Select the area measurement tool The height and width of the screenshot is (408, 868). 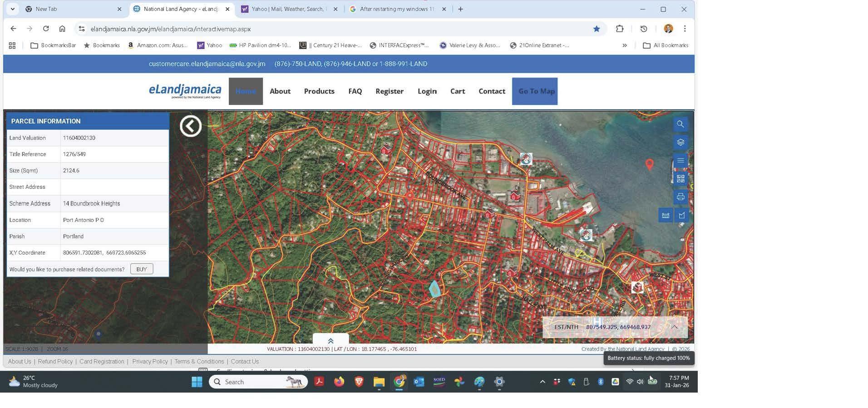681,216
